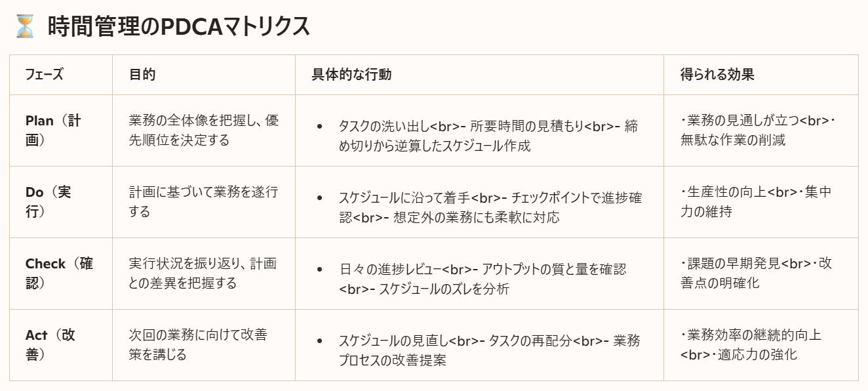This screenshot has height=391, width=868.
Task: Select the 次回の業務に向けて改善策を講じる cell
Action: coord(198,344)
